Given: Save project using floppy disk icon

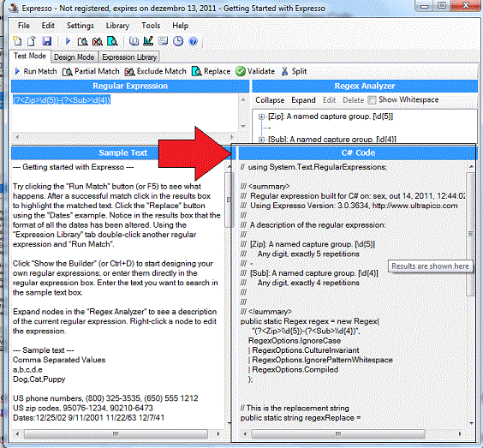Looking at the screenshot, I should [46, 41].
